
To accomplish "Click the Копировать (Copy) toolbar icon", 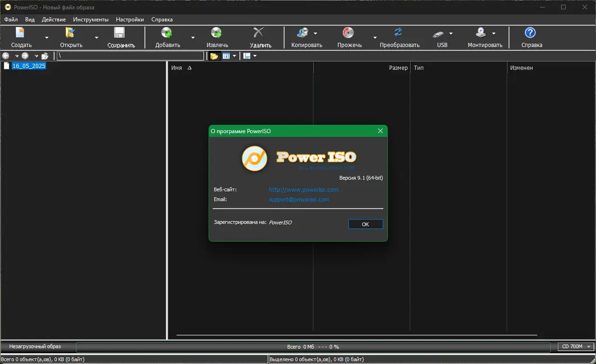I will pos(303,33).
